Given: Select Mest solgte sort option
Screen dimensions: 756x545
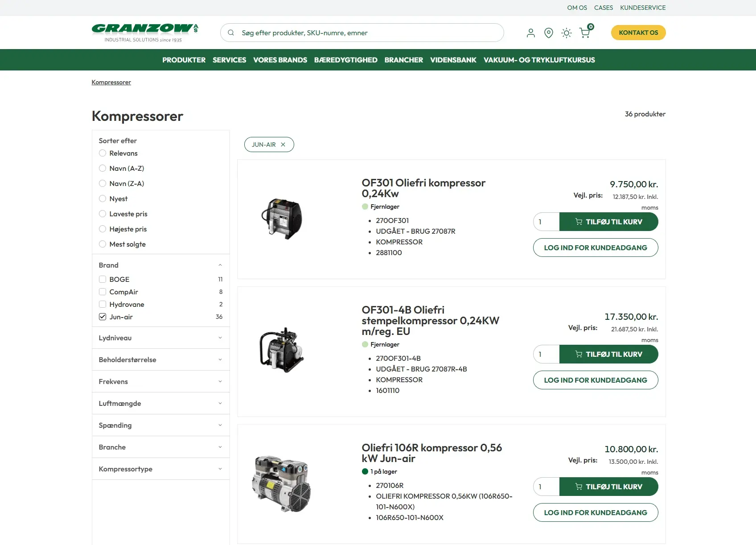Looking at the screenshot, I should pos(103,244).
